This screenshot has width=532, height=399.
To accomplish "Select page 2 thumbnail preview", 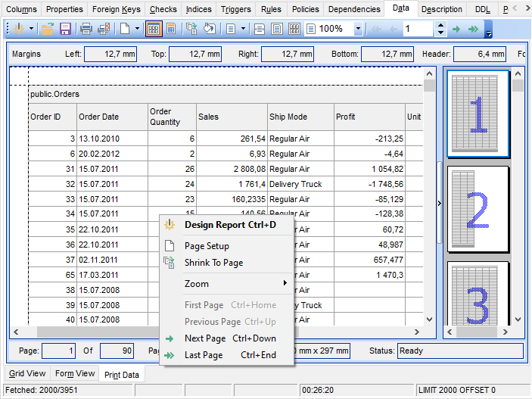I will click(x=478, y=209).
